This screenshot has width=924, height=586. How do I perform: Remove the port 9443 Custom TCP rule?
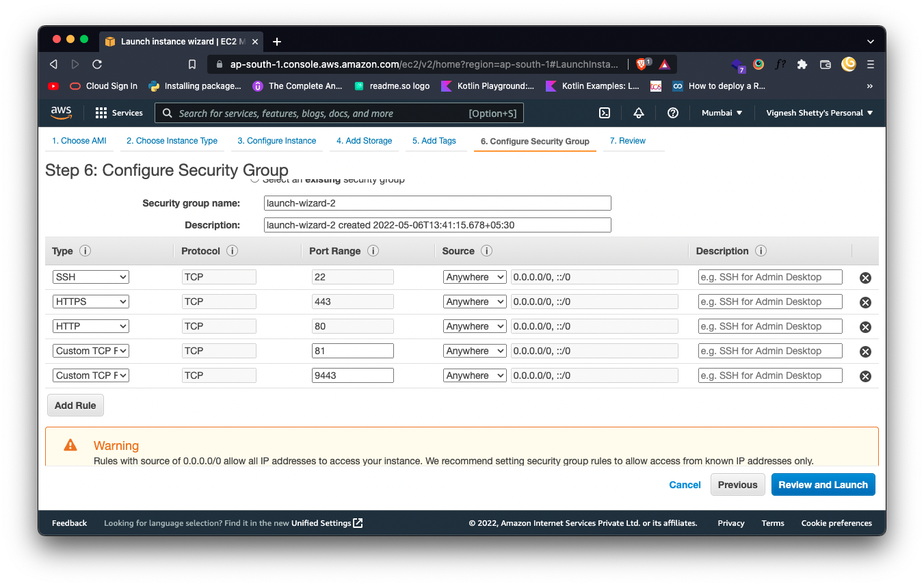coord(865,376)
